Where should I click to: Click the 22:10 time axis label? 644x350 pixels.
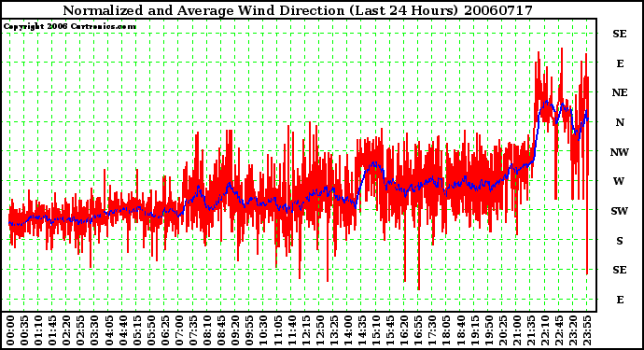545,330
